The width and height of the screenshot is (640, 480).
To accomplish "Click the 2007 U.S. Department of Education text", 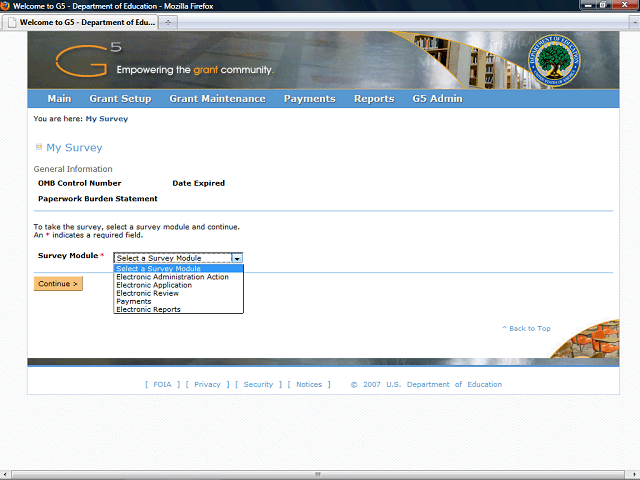I will tap(426, 384).
